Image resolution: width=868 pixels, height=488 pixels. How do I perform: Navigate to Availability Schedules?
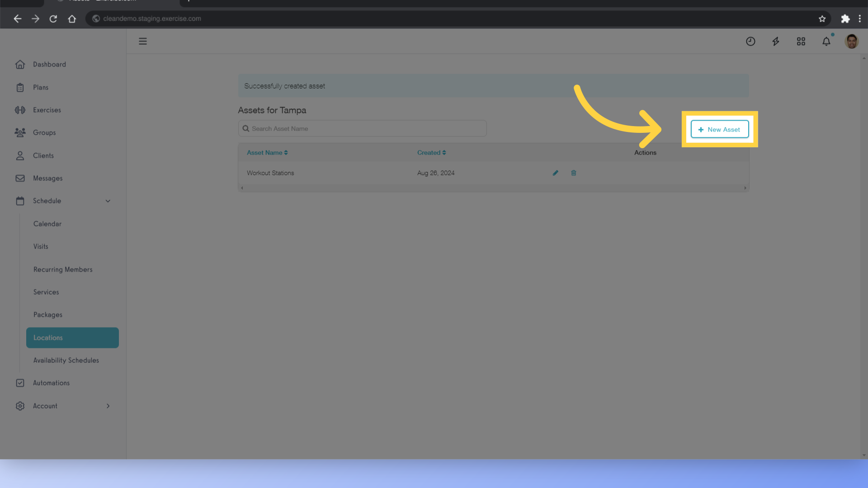click(66, 360)
